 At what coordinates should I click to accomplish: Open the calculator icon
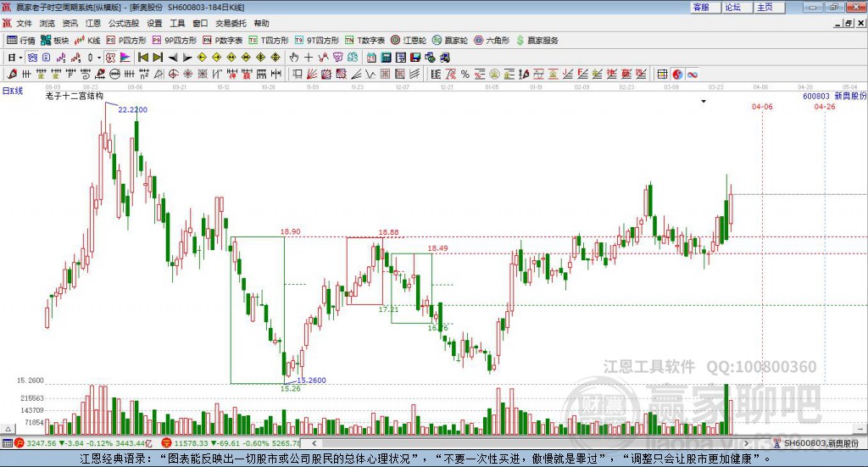tap(386, 58)
